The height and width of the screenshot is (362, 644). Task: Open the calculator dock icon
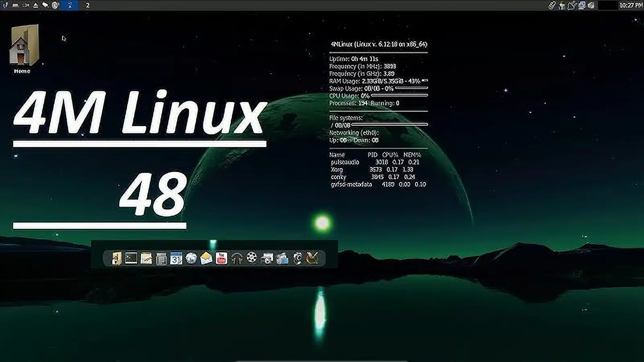coord(161,258)
